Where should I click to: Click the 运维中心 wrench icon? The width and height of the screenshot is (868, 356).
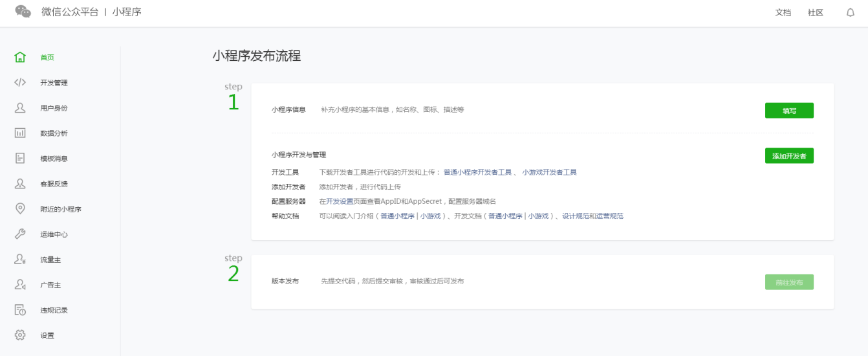20,234
